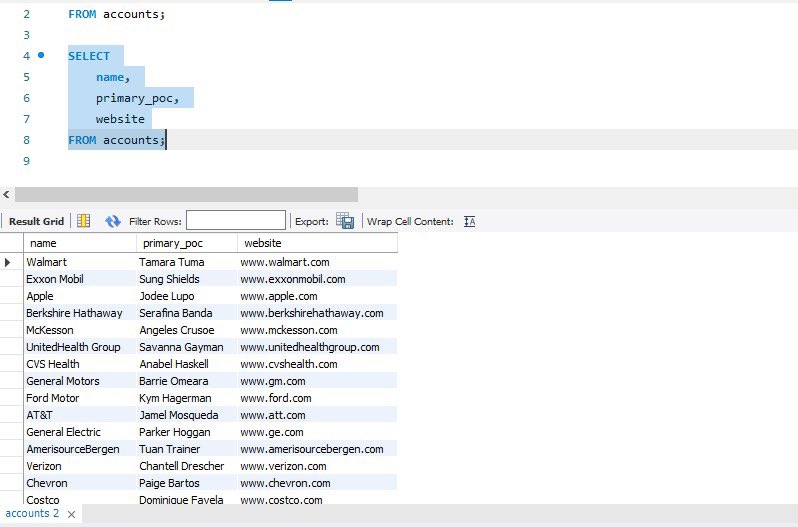Image resolution: width=798 pixels, height=527 pixels.
Task: Open the accounts 2 result tab
Action: 32,513
